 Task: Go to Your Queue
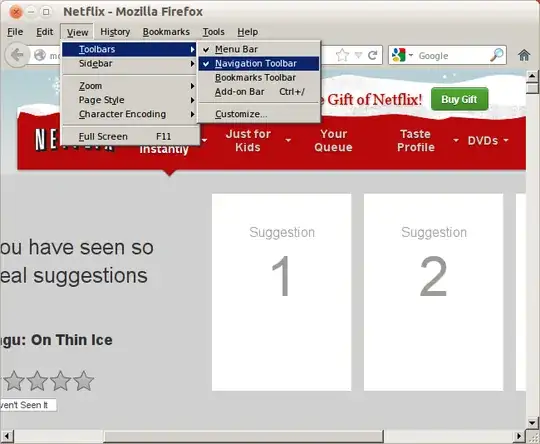point(333,141)
